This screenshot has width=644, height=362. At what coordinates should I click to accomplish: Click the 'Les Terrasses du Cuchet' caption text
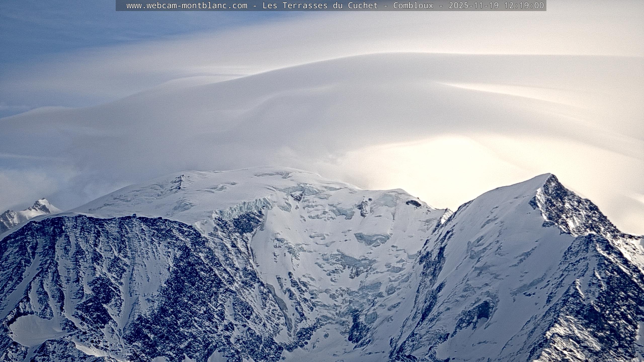pos(320,6)
